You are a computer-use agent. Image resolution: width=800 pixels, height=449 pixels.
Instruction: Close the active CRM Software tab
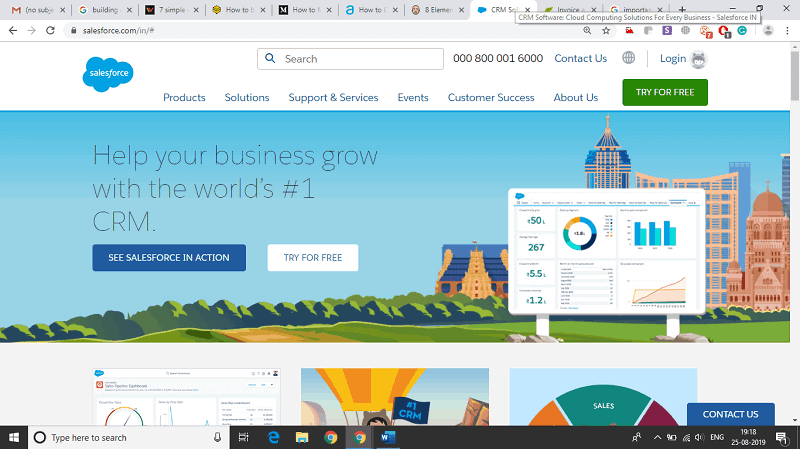tap(527, 10)
